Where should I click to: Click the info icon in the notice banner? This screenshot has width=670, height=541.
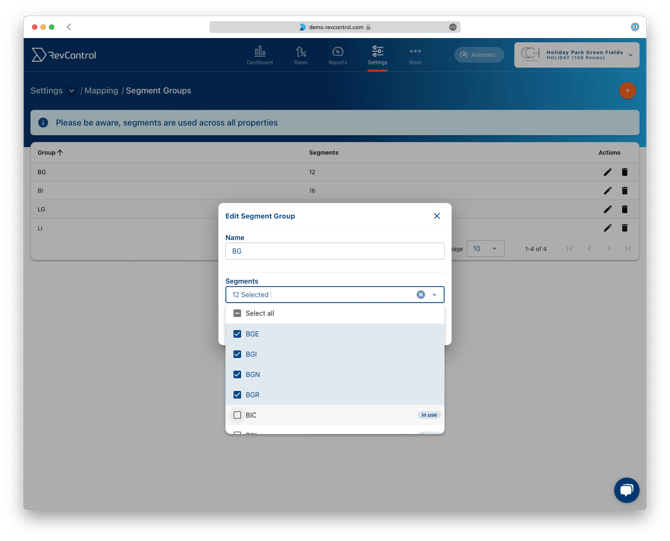tap(43, 123)
